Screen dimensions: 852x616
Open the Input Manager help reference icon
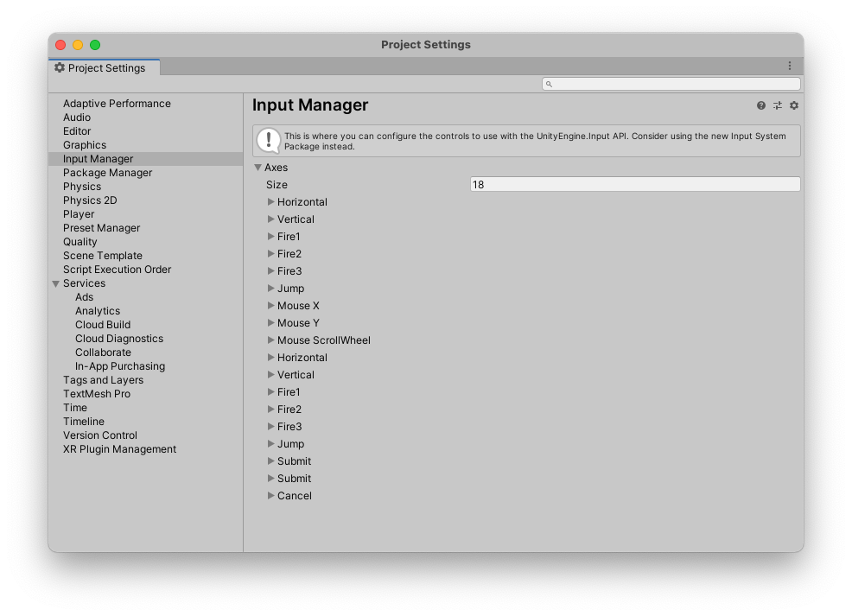click(x=760, y=105)
